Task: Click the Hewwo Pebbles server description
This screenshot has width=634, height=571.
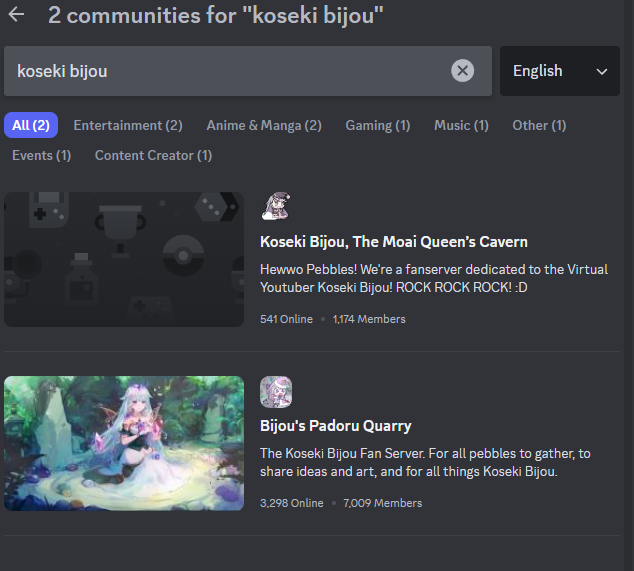Action: pos(434,278)
